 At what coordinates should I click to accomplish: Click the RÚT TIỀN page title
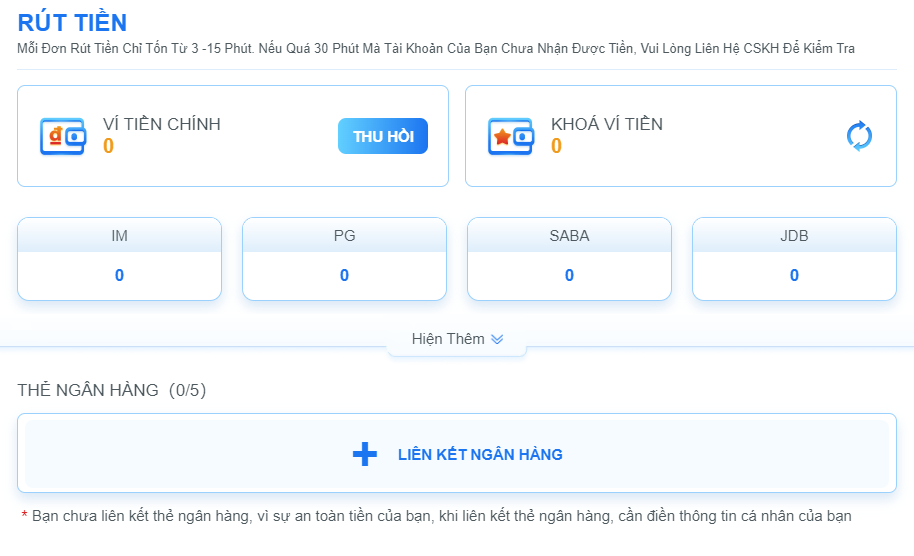click(x=72, y=22)
